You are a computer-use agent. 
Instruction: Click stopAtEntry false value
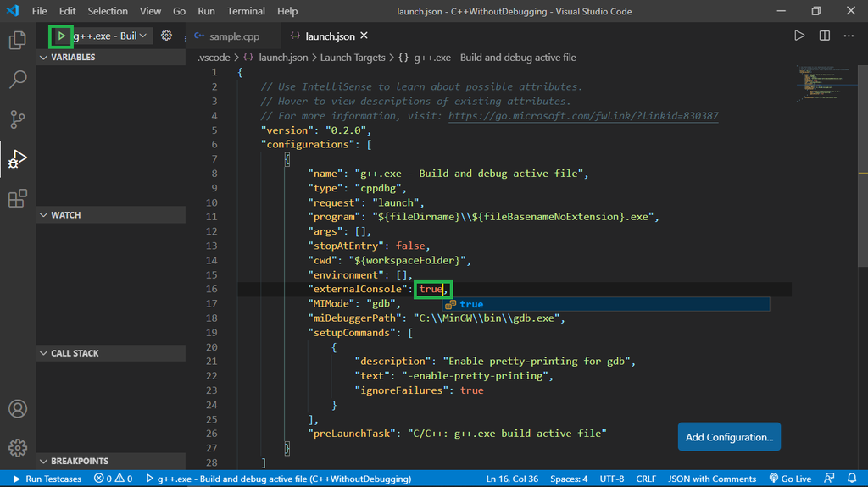pyautogui.click(x=410, y=246)
